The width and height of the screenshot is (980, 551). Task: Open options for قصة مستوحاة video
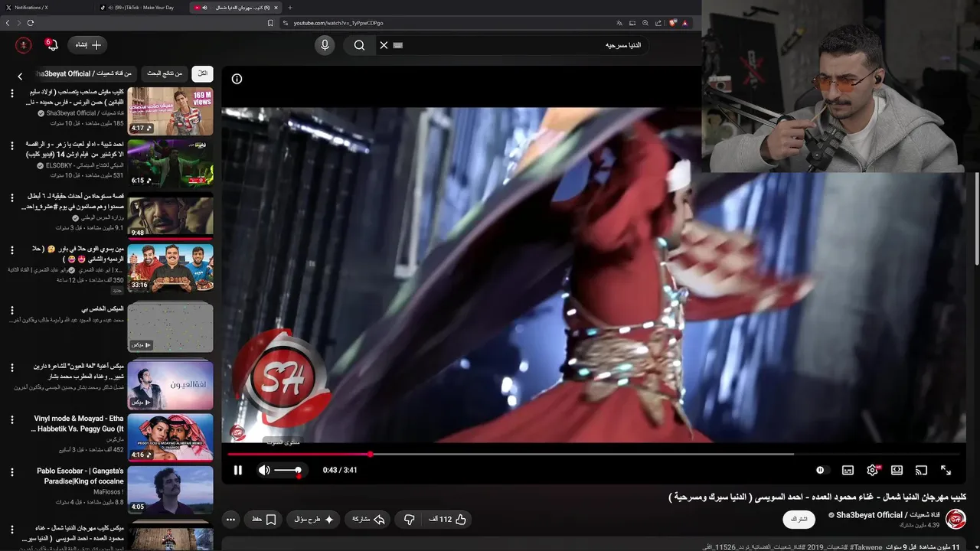click(12, 197)
